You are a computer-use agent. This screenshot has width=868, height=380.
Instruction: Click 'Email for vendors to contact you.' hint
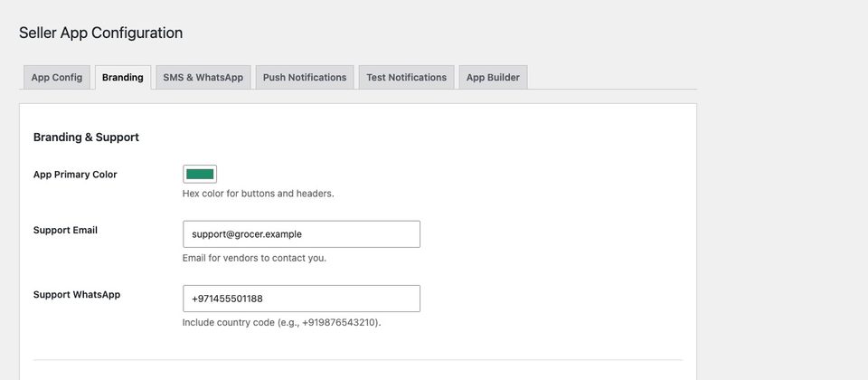coord(254,258)
